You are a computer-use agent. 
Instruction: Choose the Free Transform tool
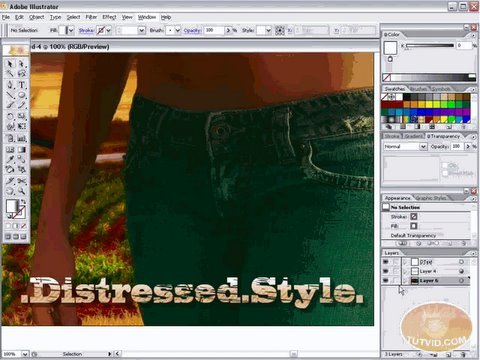[22, 127]
